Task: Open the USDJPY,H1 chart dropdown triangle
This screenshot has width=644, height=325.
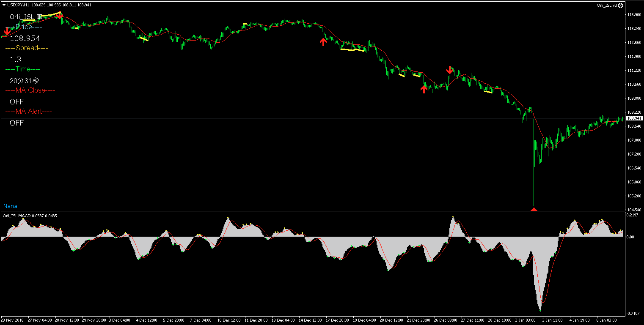Action: pos(4,5)
